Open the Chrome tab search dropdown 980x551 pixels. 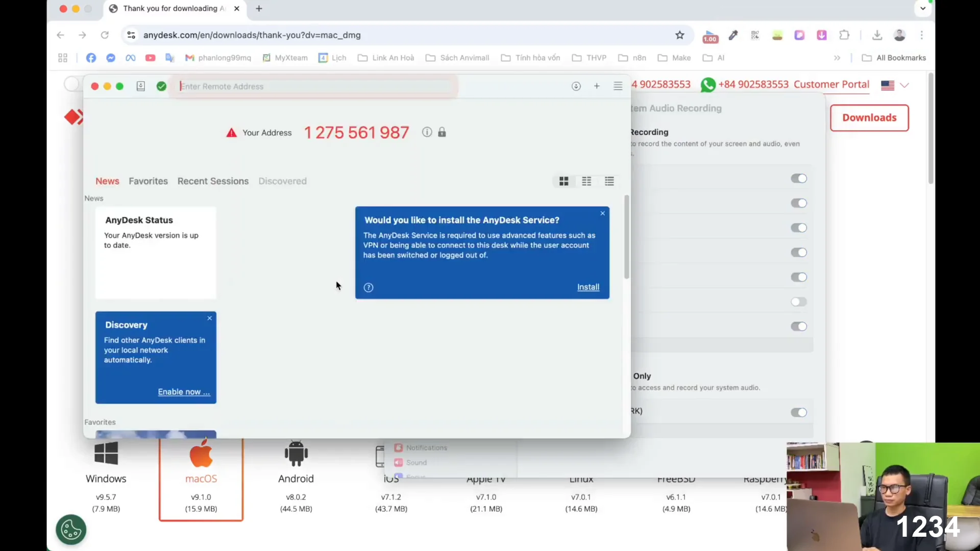(923, 8)
